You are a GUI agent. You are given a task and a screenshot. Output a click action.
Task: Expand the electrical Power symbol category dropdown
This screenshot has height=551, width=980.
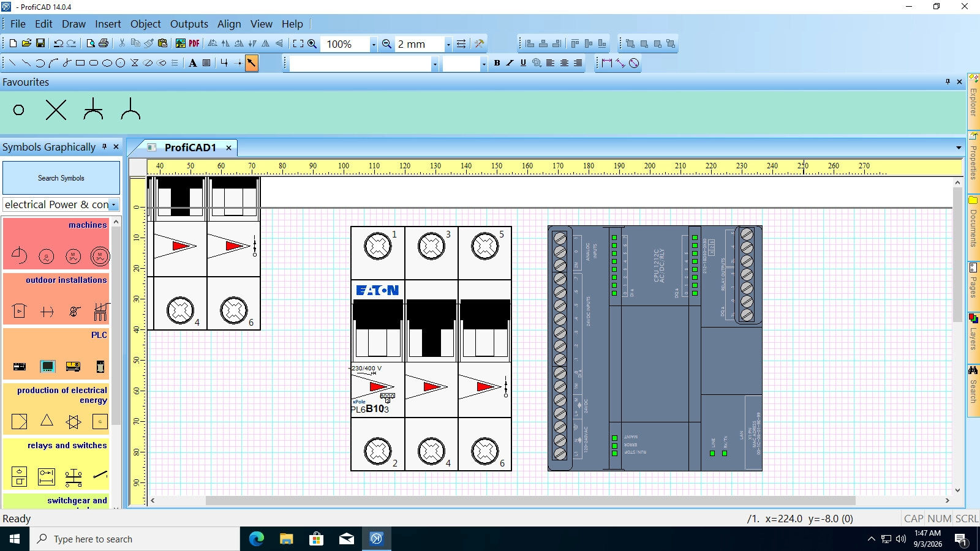pos(113,205)
